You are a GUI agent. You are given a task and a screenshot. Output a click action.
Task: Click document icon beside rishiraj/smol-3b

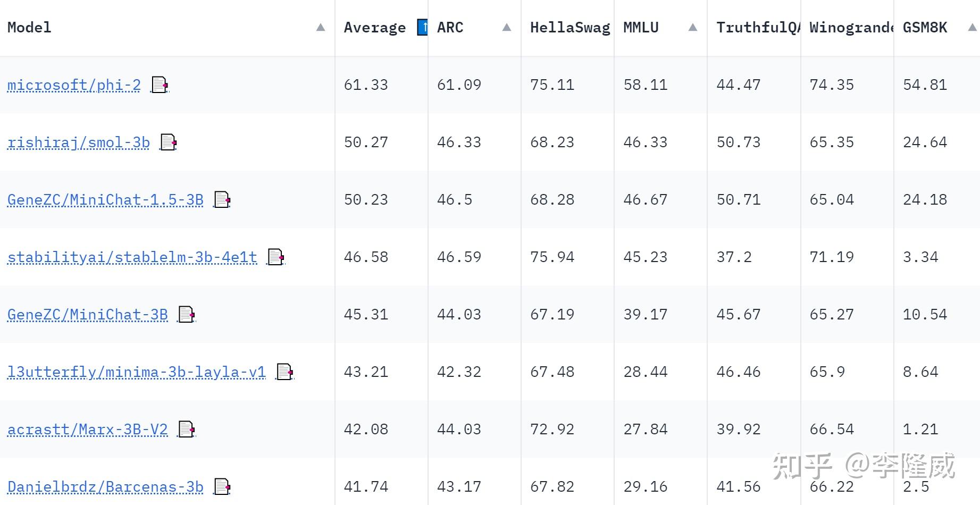click(x=168, y=142)
